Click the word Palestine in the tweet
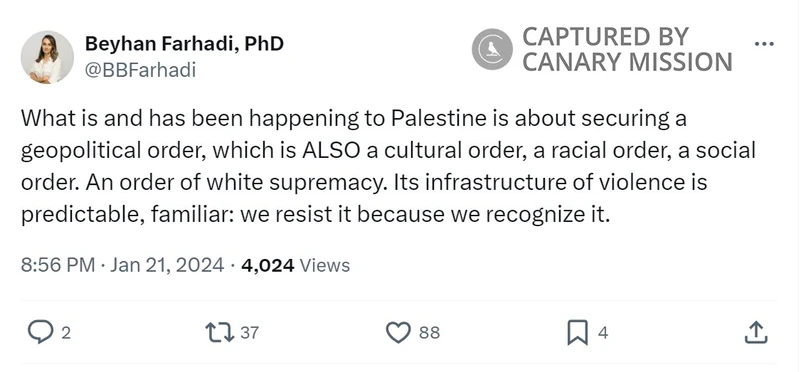This screenshot has width=800, height=372. click(439, 118)
